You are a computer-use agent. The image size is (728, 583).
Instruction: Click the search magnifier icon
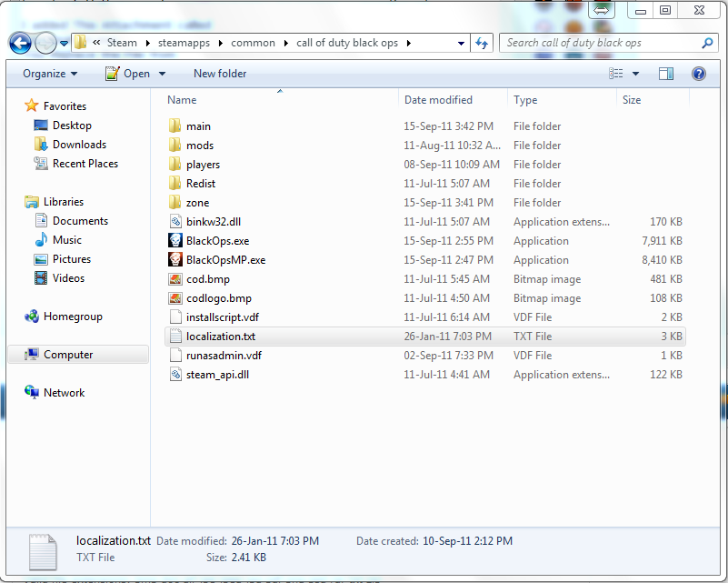(707, 44)
